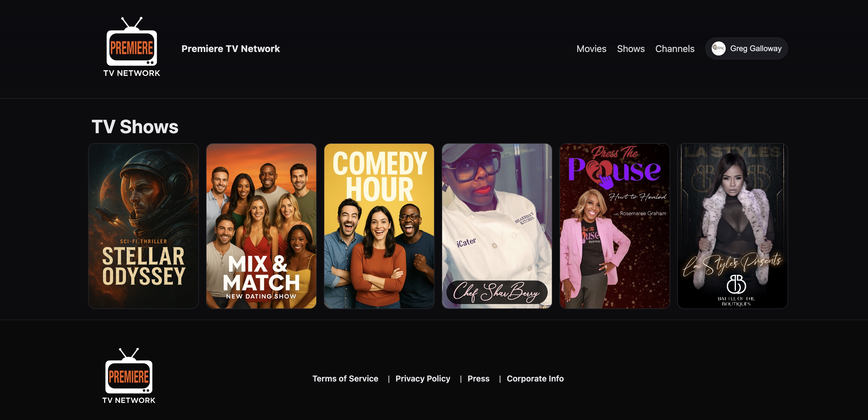The height and width of the screenshot is (420, 868).
Task: Open the Comedy Hour poster
Action: 379,226
